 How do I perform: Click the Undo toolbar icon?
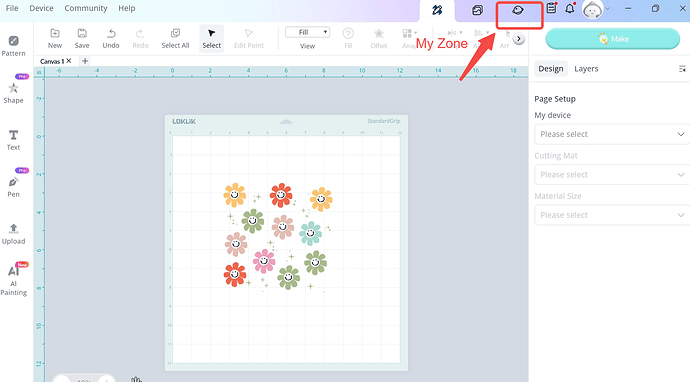111,39
